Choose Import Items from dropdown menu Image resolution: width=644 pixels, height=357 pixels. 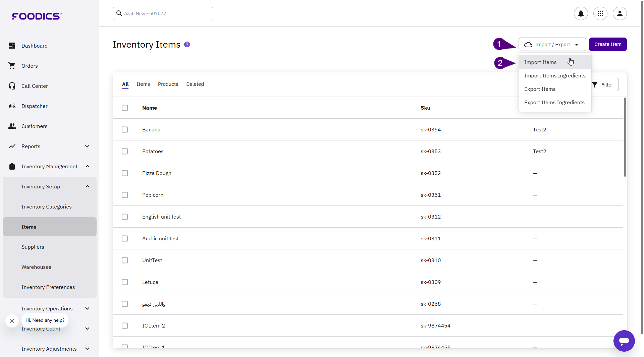click(540, 62)
